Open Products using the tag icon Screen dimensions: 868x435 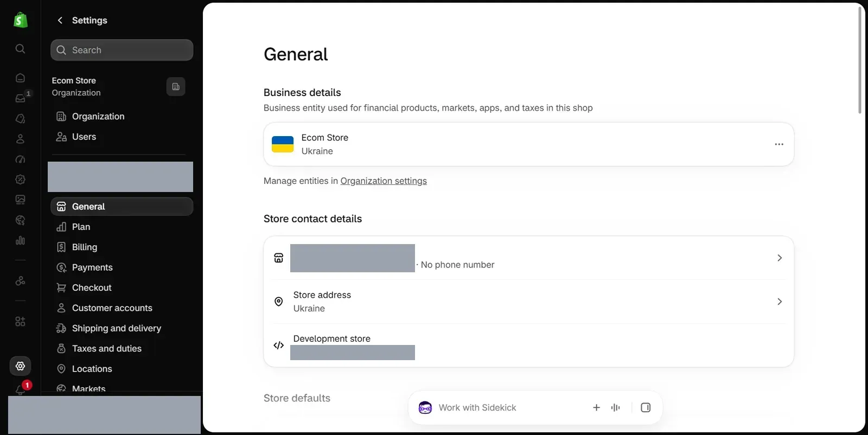(20, 118)
